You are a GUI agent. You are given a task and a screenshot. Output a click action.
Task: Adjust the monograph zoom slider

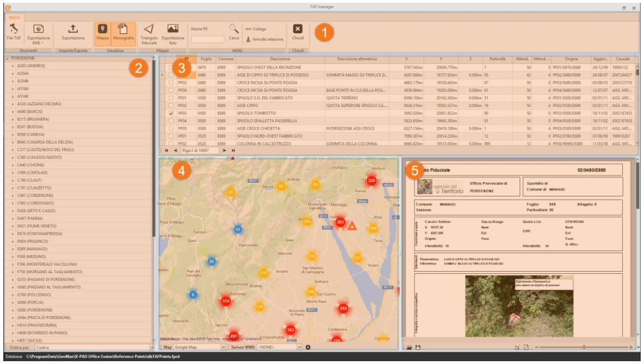(584, 347)
